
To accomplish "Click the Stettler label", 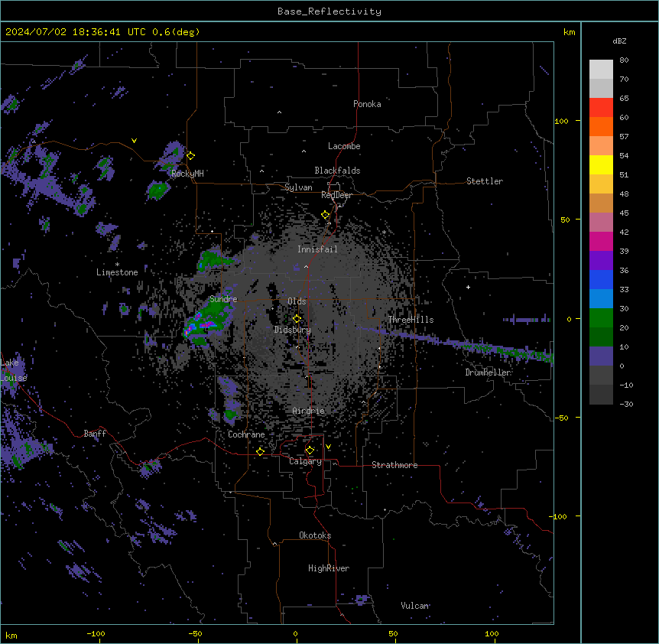I will pyautogui.click(x=485, y=181).
